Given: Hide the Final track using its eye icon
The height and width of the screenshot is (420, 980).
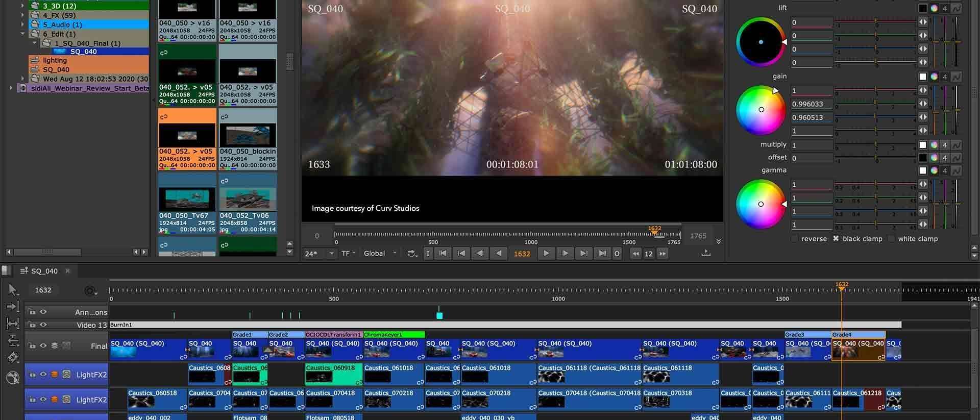Looking at the screenshot, I should [x=43, y=345].
